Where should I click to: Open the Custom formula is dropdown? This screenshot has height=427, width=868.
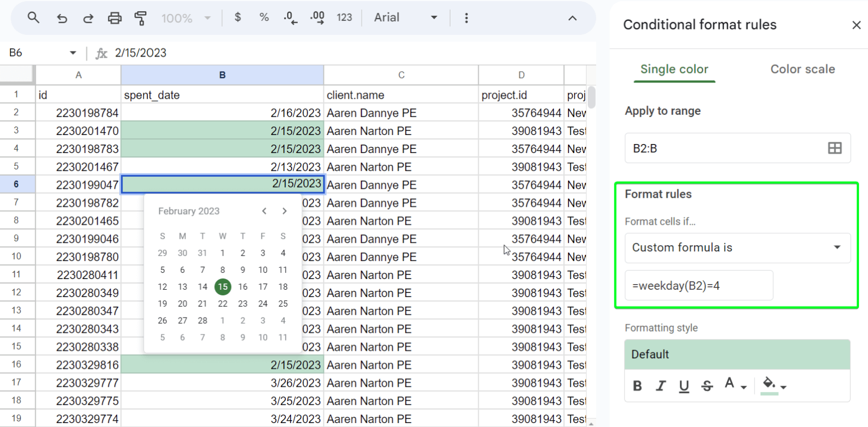(737, 248)
